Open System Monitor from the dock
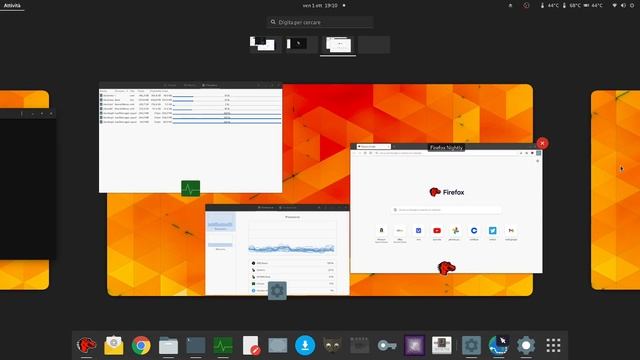Screen dimensions: 640x360 [x=223, y=345]
